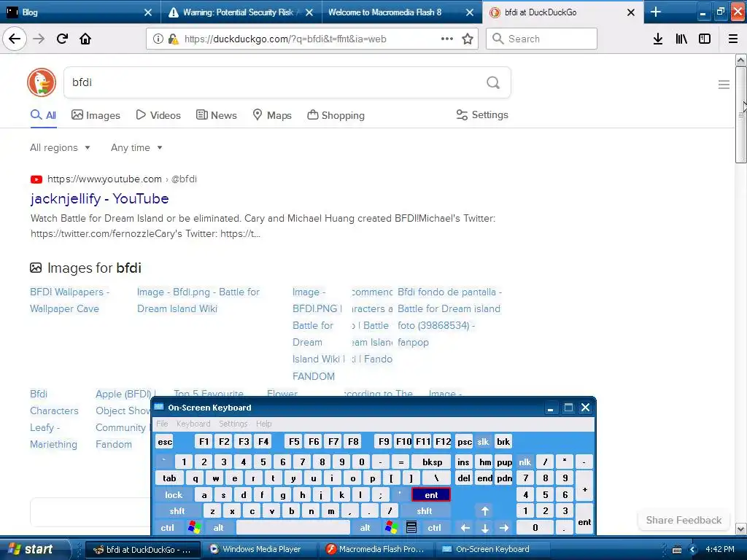Show site information icon in address bar
The height and width of the screenshot is (560, 747).
tap(158, 39)
